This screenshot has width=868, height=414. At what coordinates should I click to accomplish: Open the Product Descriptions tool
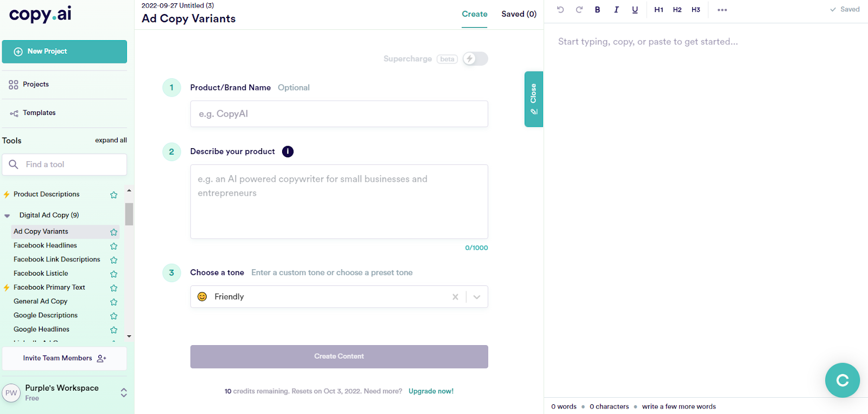pyautogui.click(x=47, y=194)
